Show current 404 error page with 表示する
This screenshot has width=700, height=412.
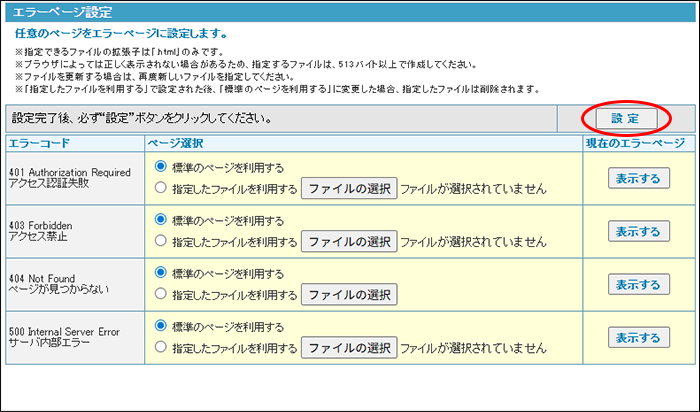click(x=638, y=284)
